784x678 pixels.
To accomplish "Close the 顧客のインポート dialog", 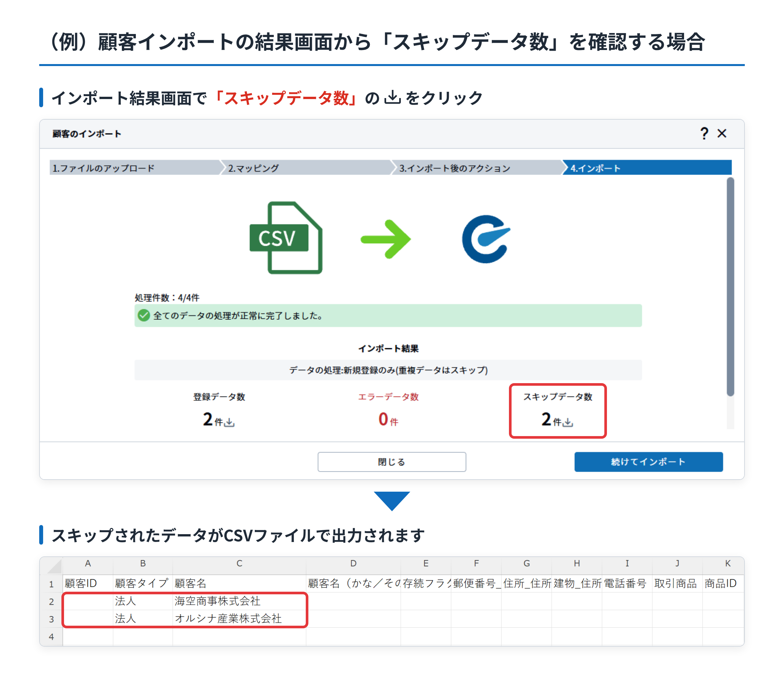I will tap(722, 134).
